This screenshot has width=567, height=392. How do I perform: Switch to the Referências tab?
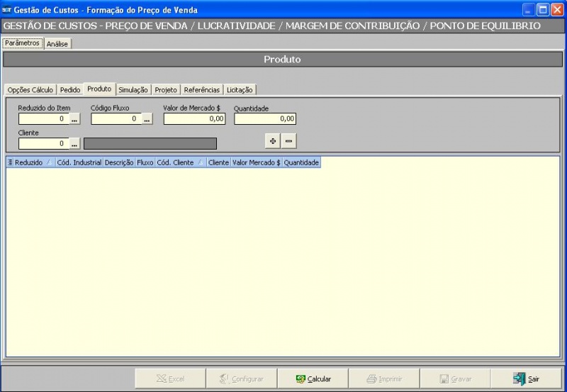click(x=202, y=90)
